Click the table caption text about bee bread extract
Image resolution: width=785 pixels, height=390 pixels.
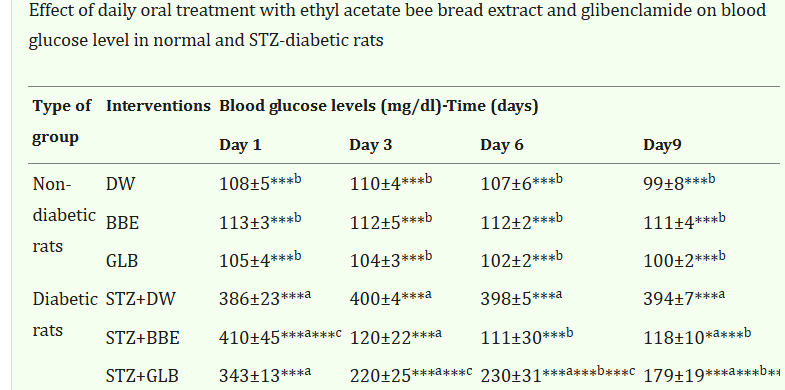pyautogui.click(x=398, y=25)
